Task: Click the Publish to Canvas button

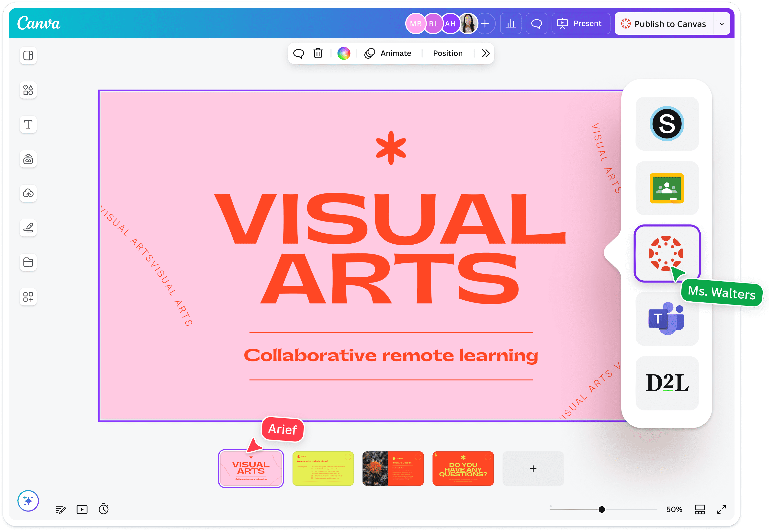Action: click(x=664, y=24)
